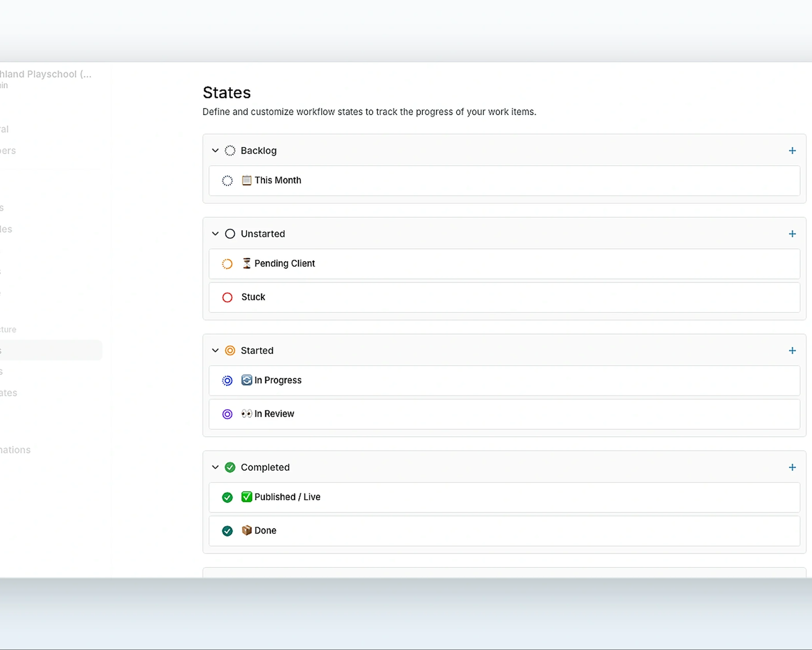
Task: Collapse the Backlog state group
Action: 215,150
